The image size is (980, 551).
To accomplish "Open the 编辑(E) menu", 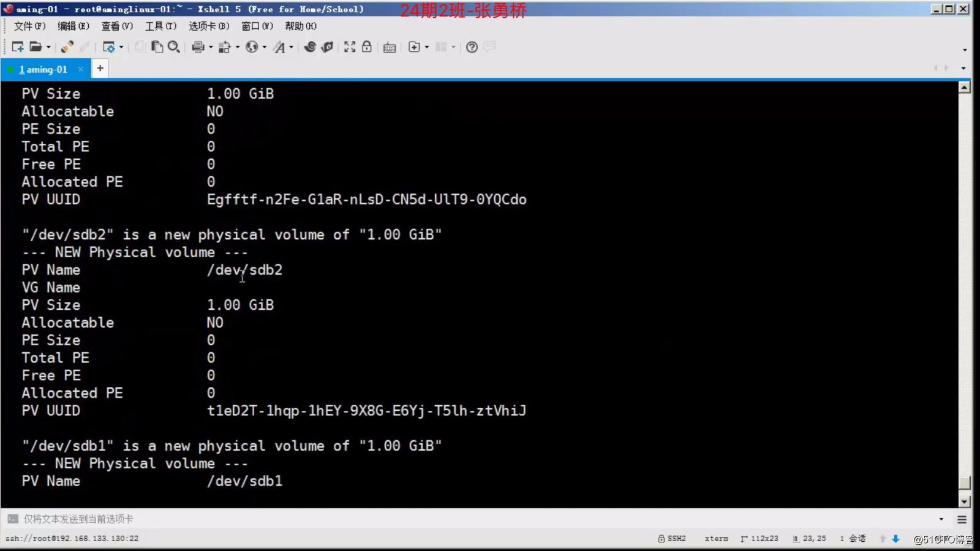I will [73, 26].
